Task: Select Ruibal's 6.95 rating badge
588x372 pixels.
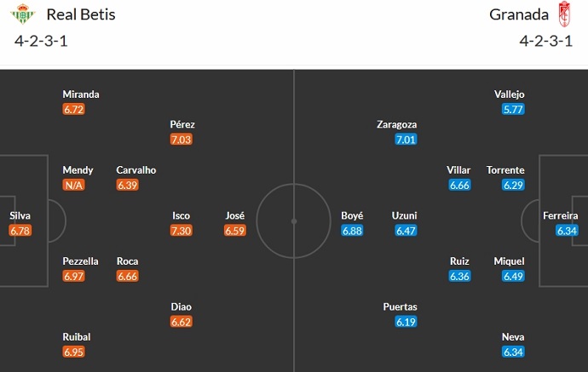Action: click(73, 352)
